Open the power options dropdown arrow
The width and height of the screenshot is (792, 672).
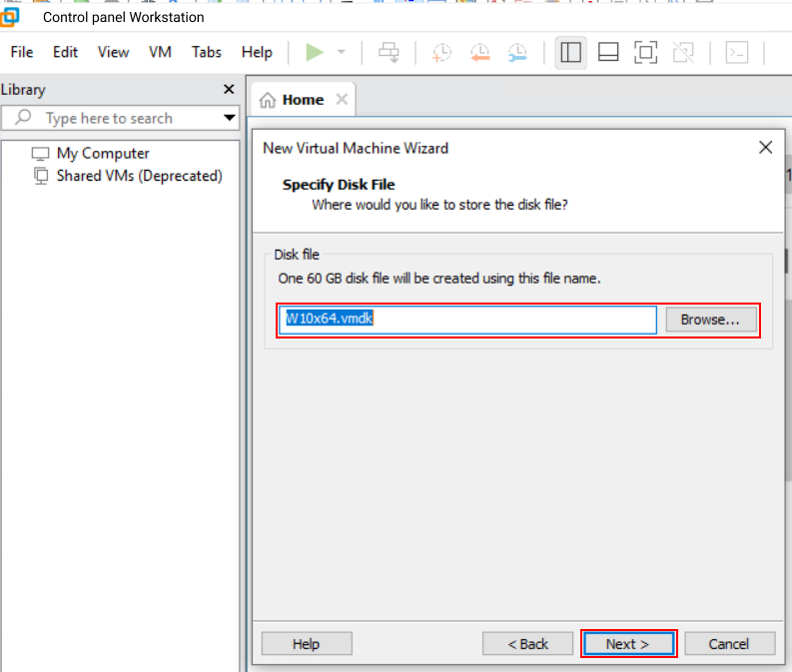[341, 52]
